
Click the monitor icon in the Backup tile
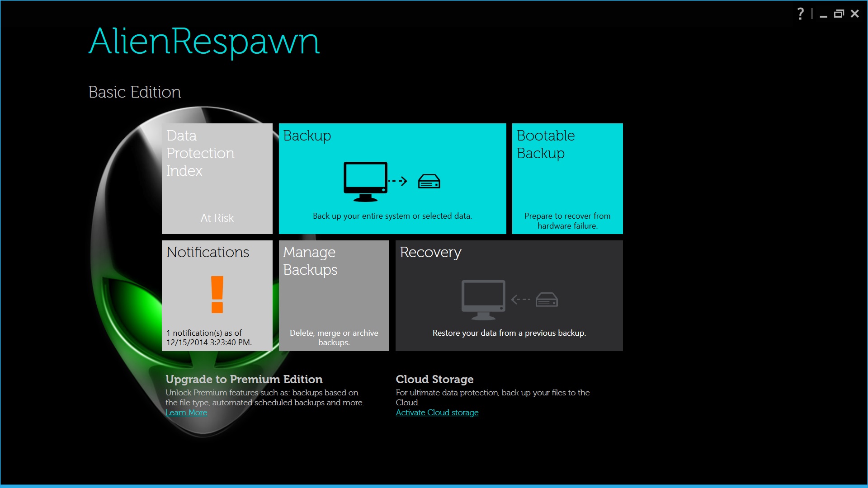pyautogui.click(x=365, y=180)
